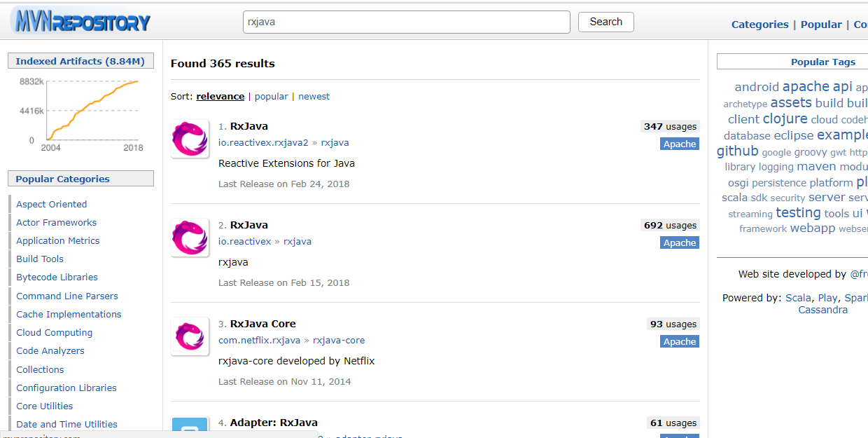Open the second RxJava result title
Image resolution: width=868 pixels, height=438 pixels.
pos(248,226)
